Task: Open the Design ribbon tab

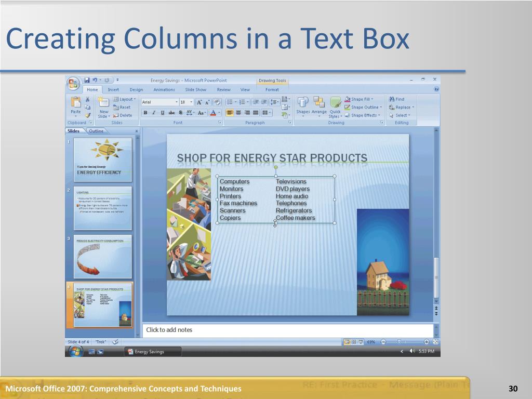Action: (137, 89)
